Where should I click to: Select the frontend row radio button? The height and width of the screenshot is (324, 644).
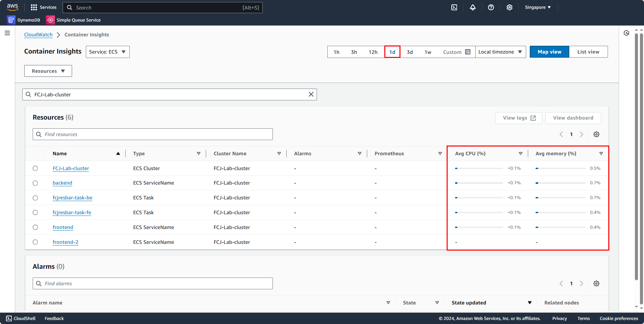pyautogui.click(x=35, y=227)
